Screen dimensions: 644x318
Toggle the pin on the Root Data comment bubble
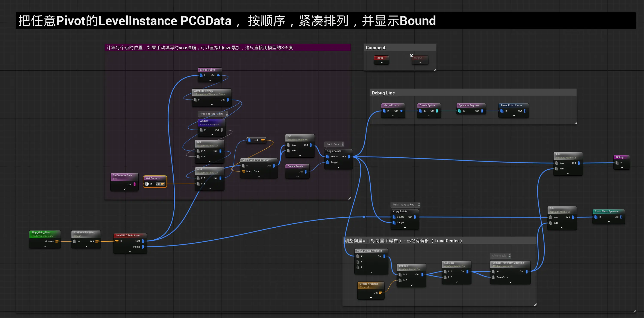point(343,143)
